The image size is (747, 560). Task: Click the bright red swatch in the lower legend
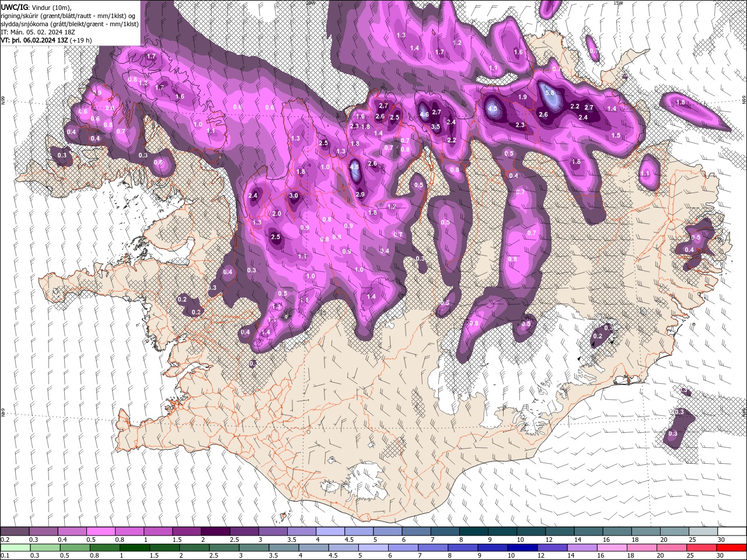732,547
